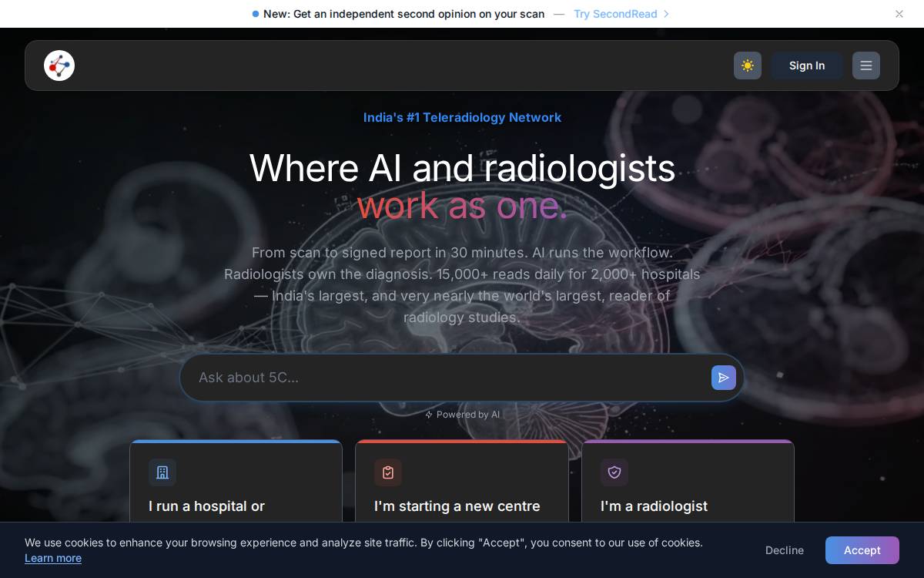
Task: Click the blue dot beside the New announcement
Action: pos(256,14)
